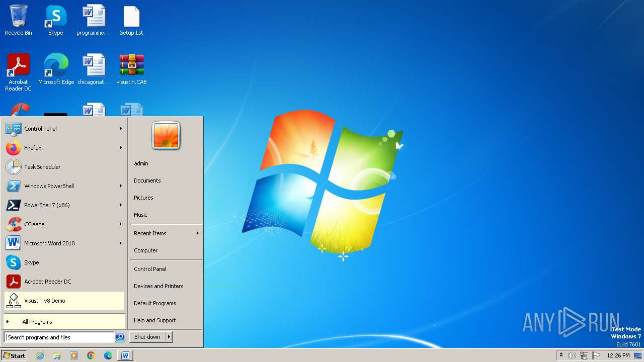Screen dimensions: 644x362
Task: Select the Setup.Lst file on the desktop
Action: pos(131,20)
